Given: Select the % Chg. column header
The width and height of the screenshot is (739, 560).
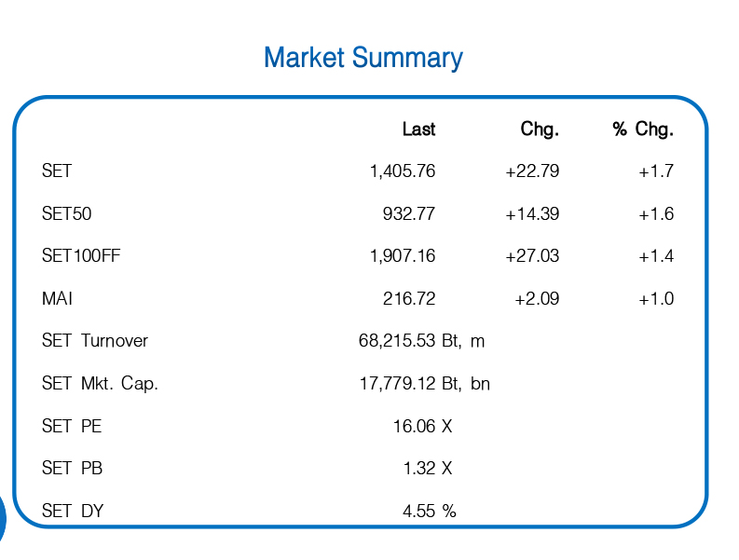Looking at the screenshot, I should pos(642,130).
